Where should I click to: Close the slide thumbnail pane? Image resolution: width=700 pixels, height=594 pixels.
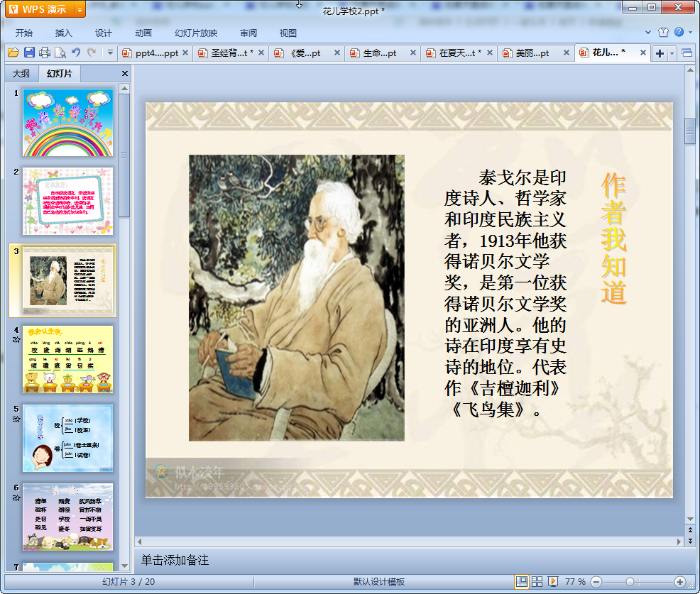[125, 74]
